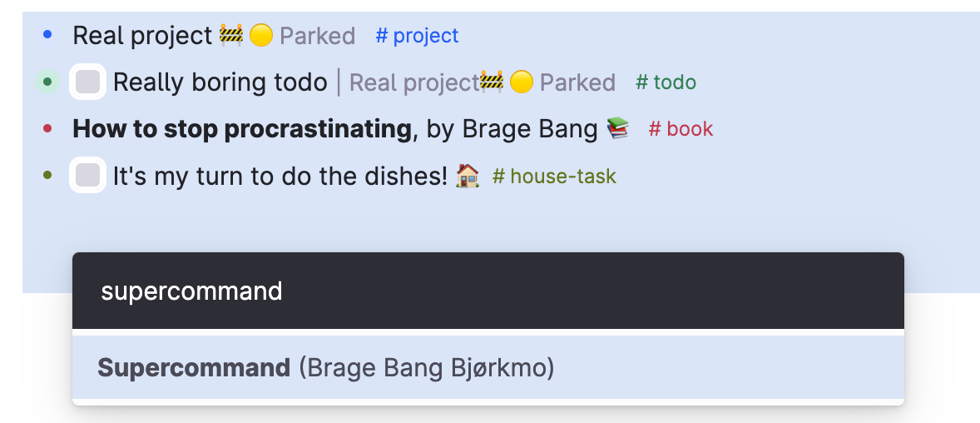
Task: Check the do the dishes checkbox
Action: [x=87, y=176]
